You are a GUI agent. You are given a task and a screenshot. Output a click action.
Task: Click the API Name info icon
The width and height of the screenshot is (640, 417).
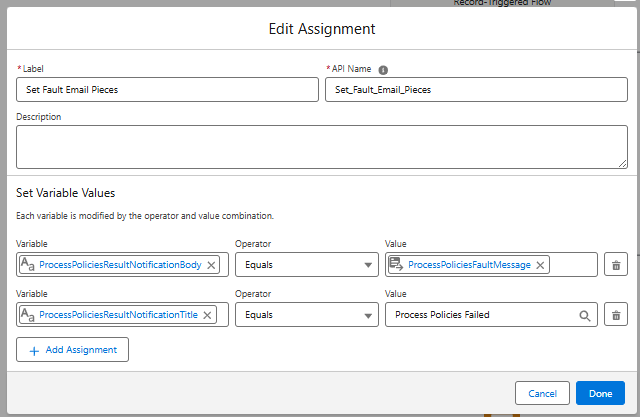tap(383, 69)
